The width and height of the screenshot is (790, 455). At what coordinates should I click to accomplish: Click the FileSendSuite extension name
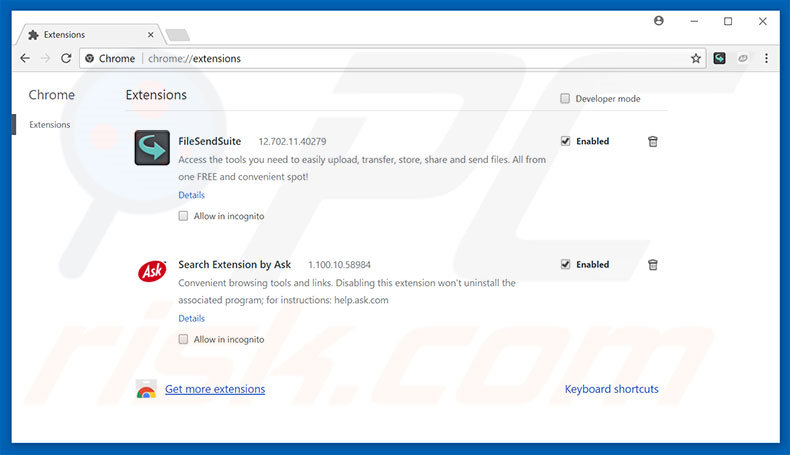(x=210, y=141)
